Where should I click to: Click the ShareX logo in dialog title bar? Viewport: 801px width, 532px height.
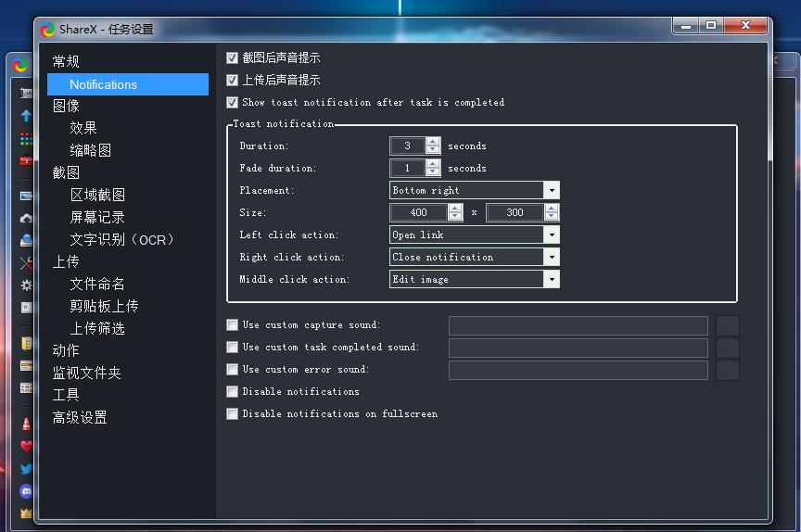click(48, 30)
